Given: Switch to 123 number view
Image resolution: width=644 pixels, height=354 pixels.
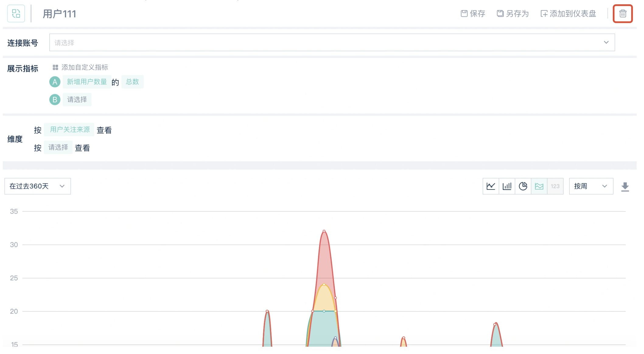Looking at the screenshot, I should [555, 186].
